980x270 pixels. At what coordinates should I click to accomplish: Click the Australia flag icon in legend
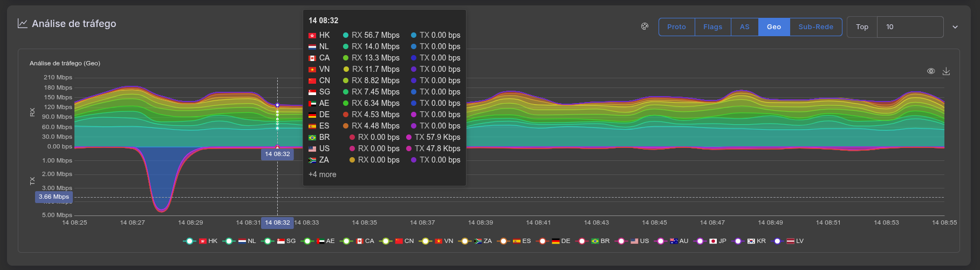coord(674,241)
